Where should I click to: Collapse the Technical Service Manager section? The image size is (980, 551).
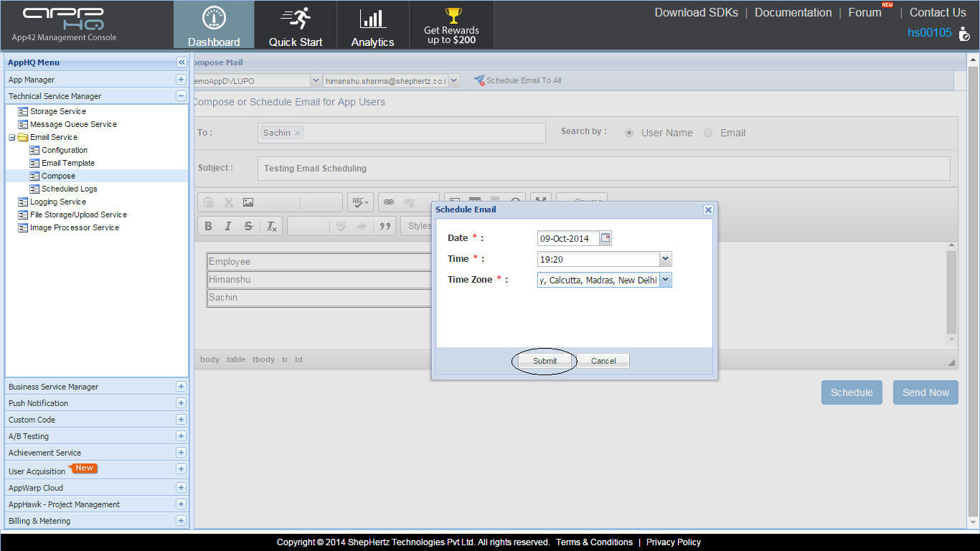(181, 96)
